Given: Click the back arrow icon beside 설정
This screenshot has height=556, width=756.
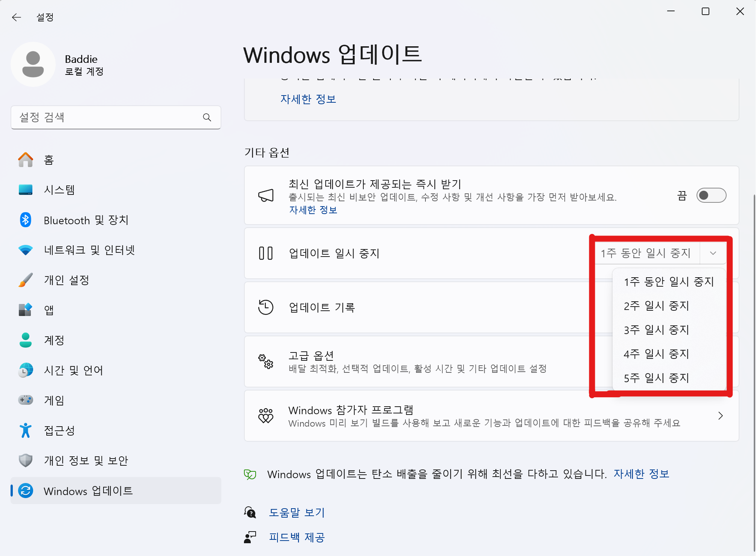Looking at the screenshot, I should click(17, 17).
